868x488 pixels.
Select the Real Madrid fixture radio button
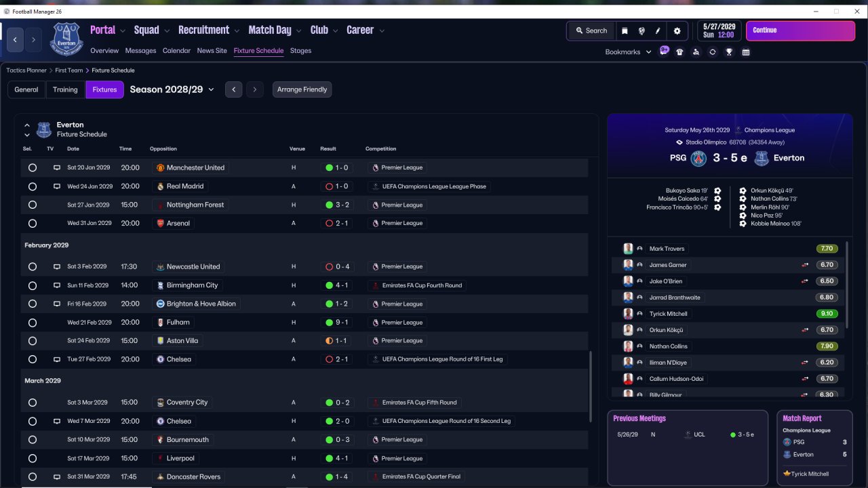click(33, 186)
